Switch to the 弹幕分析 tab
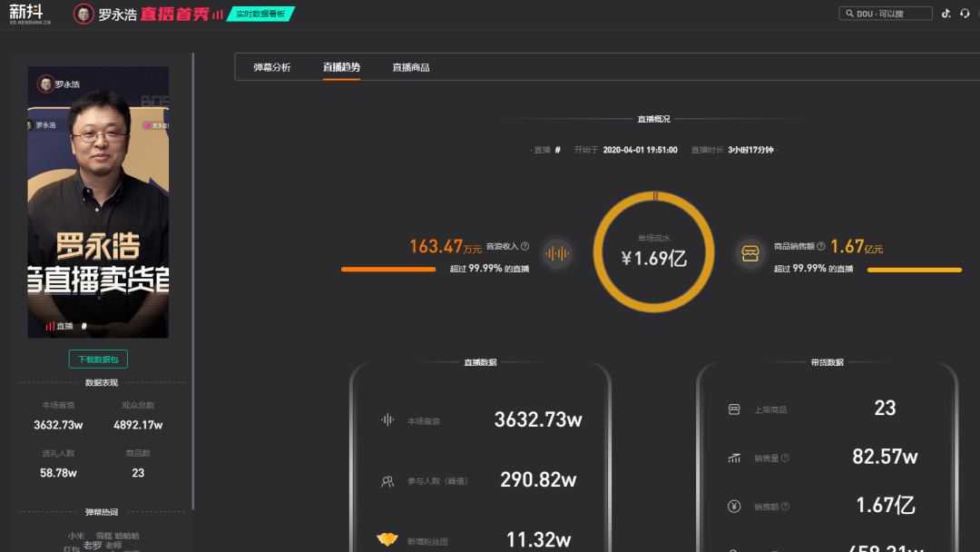This screenshot has height=552, width=980. point(272,67)
